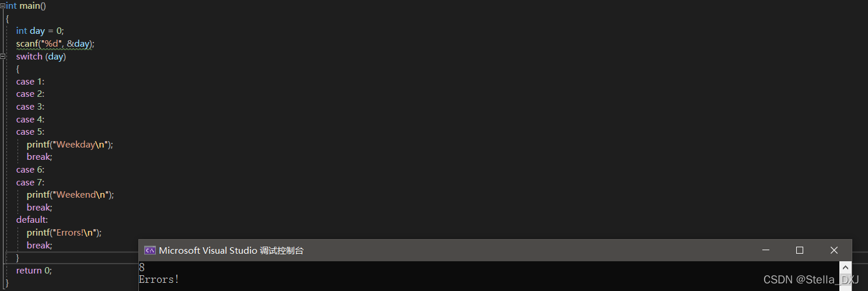This screenshot has width=868, height=291.
Task: Collapse the int main() function block
Action: (2, 5)
